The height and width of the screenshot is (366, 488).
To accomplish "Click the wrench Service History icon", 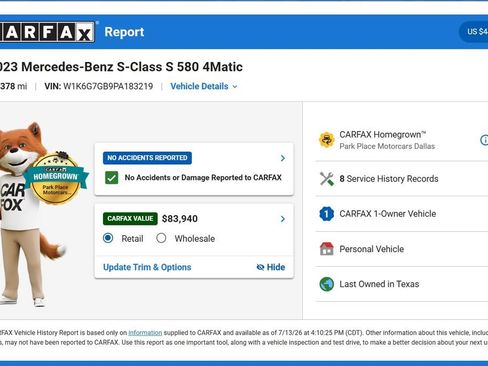I will pyautogui.click(x=327, y=179).
